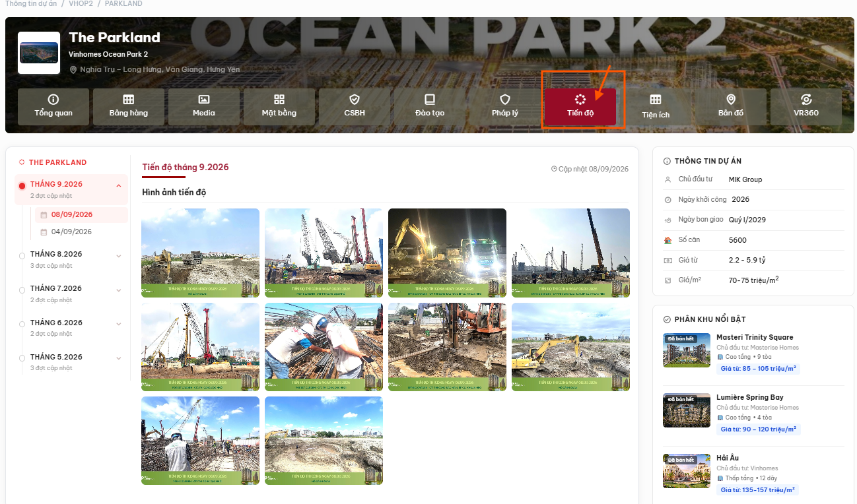Open the Bảng hàng tab
This screenshot has height=504, width=857.
point(129,106)
